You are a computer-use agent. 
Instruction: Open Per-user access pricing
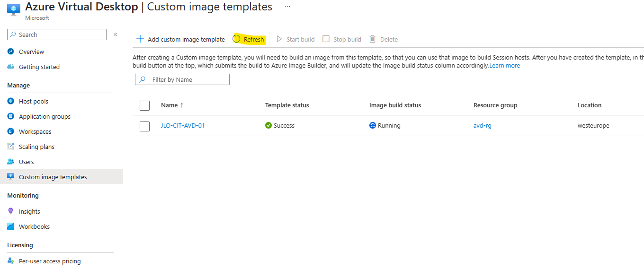coord(50,261)
